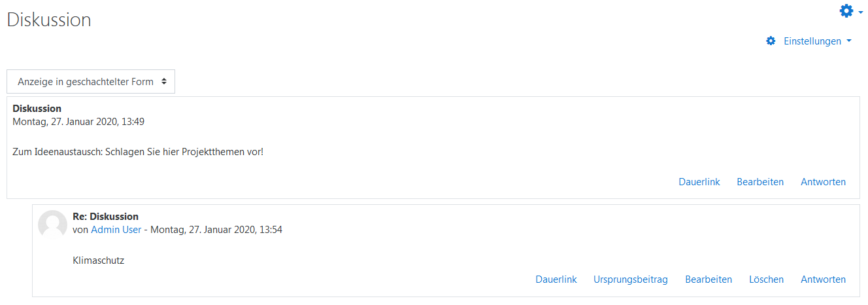
Task: Click the 'Re: Diskussion' reply subject
Action: (105, 217)
